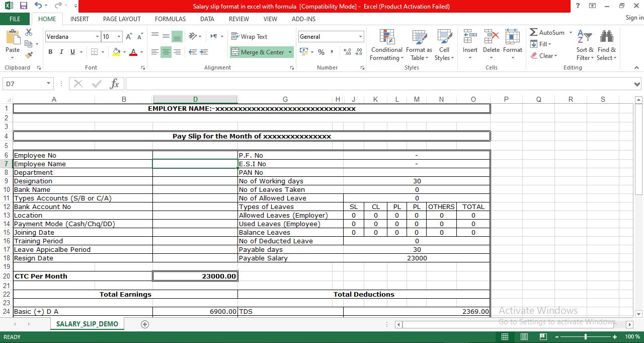644x343 pixels.
Task: Click the Sign in link
Action: [633, 17]
